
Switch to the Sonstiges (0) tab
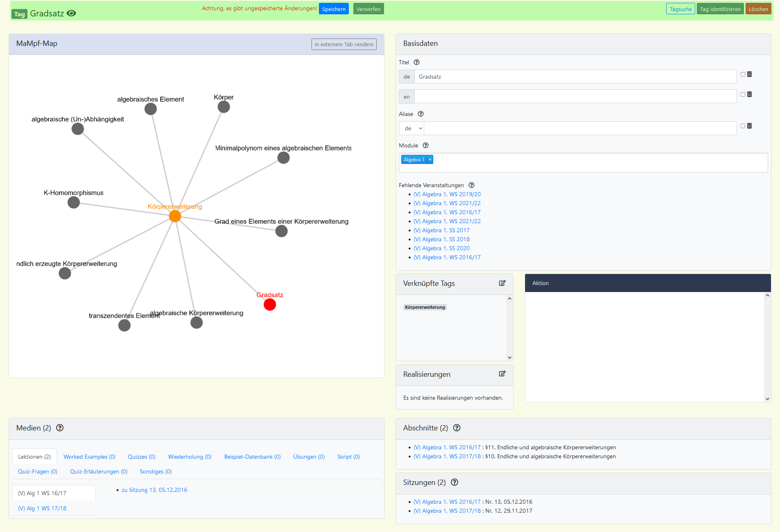(156, 471)
